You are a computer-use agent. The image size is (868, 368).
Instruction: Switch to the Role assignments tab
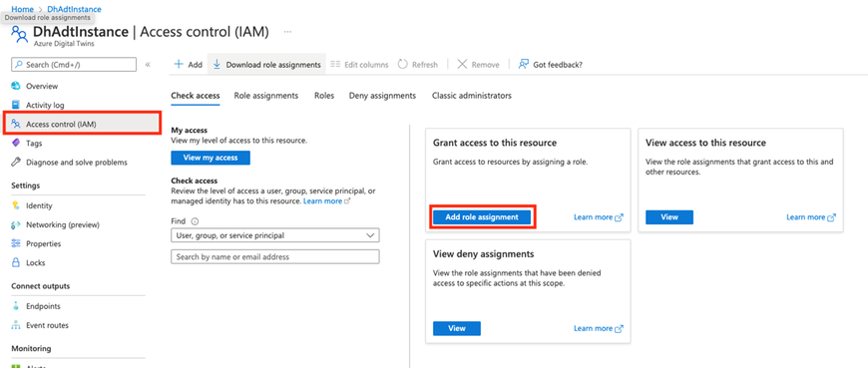[x=266, y=95]
